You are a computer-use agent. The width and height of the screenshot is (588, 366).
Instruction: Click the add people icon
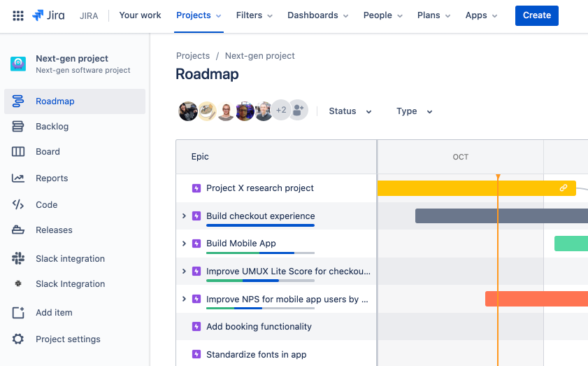point(299,110)
